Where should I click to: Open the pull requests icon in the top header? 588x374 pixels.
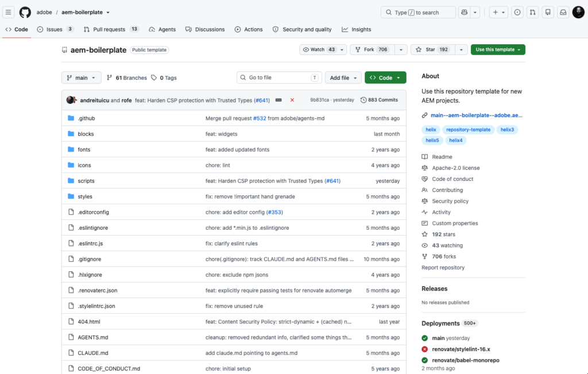click(x=532, y=13)
